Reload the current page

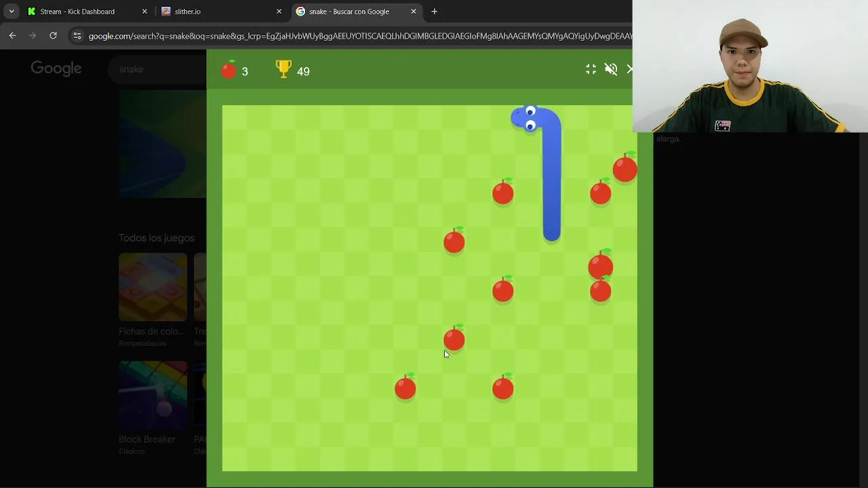pos(53,35)
